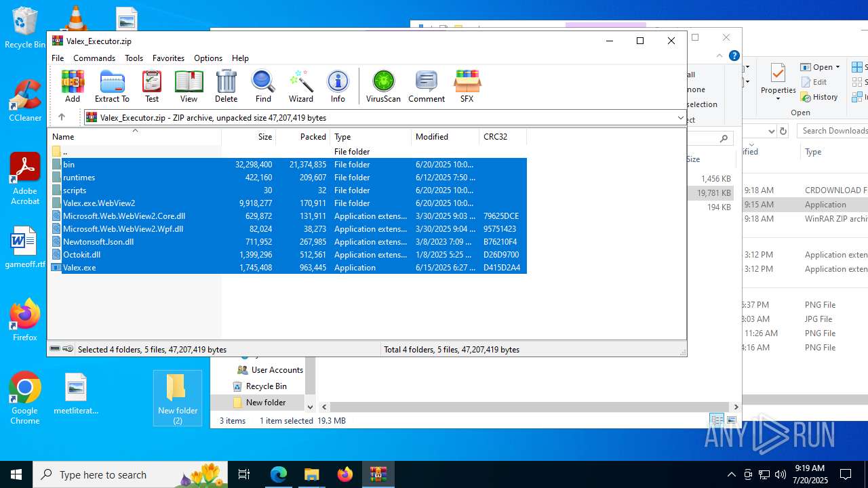Sort by the Type column in WinRAR
Viewport: 868px width, 488px height.
click(371, 136)
